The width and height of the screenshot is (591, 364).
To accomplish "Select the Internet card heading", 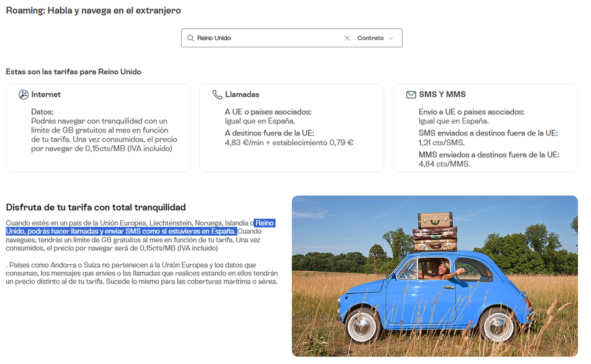I will pos(46,95).
